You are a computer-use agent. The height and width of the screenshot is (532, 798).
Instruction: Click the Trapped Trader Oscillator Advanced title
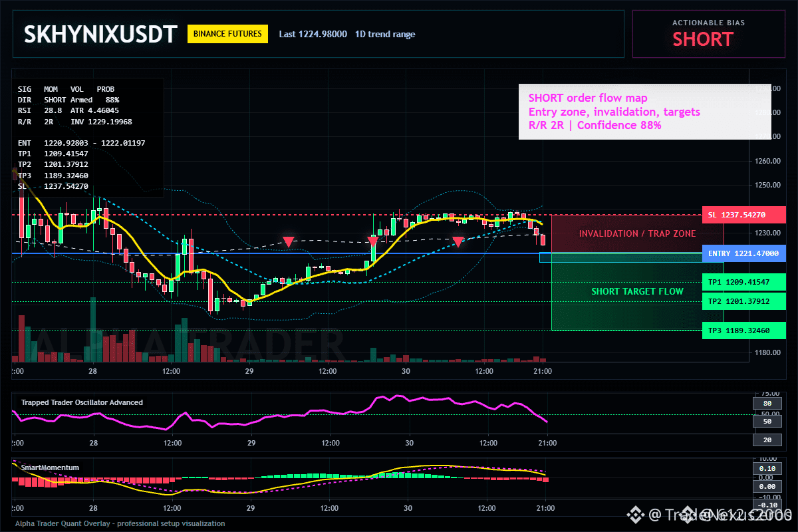pos(82,402)
